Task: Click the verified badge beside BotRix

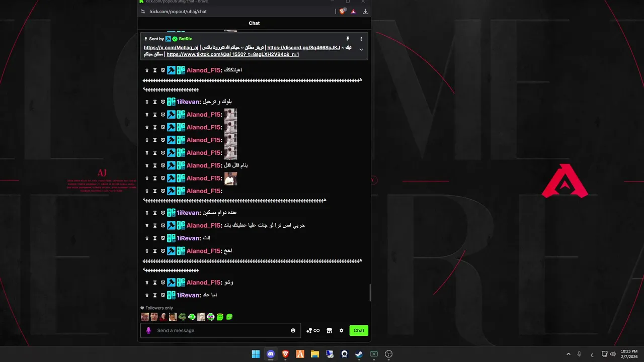Action: pyautogui.click(x=175, y=39)
